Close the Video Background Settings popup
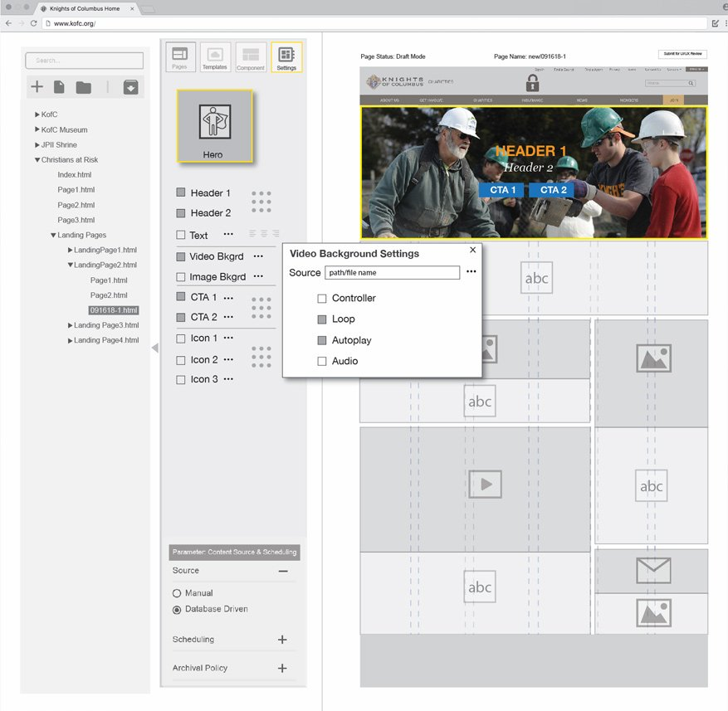The image size is (728, 711). coord(472,250)
